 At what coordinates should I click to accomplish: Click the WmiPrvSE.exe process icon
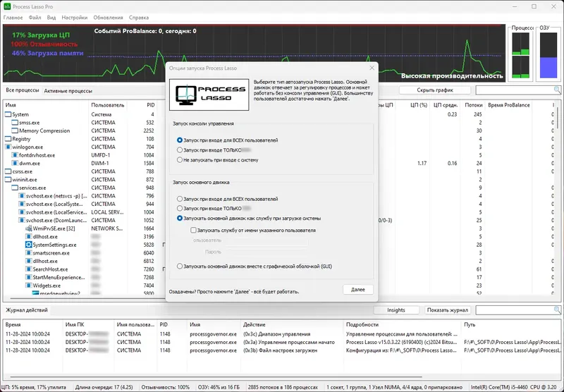point(29,228)
